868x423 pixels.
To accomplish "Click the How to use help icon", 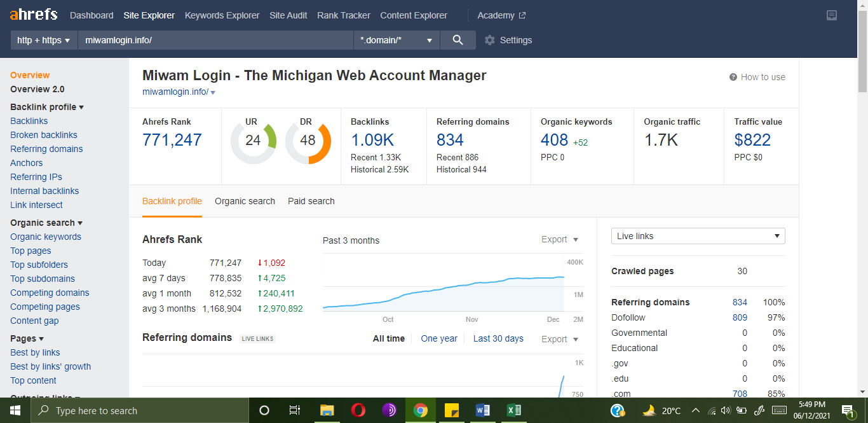I will click(733, 77).
